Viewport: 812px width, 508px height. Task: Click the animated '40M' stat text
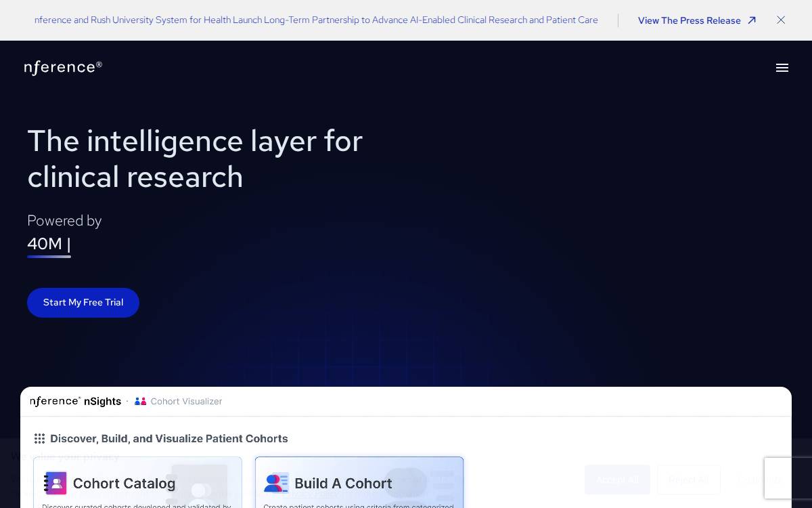45,244
